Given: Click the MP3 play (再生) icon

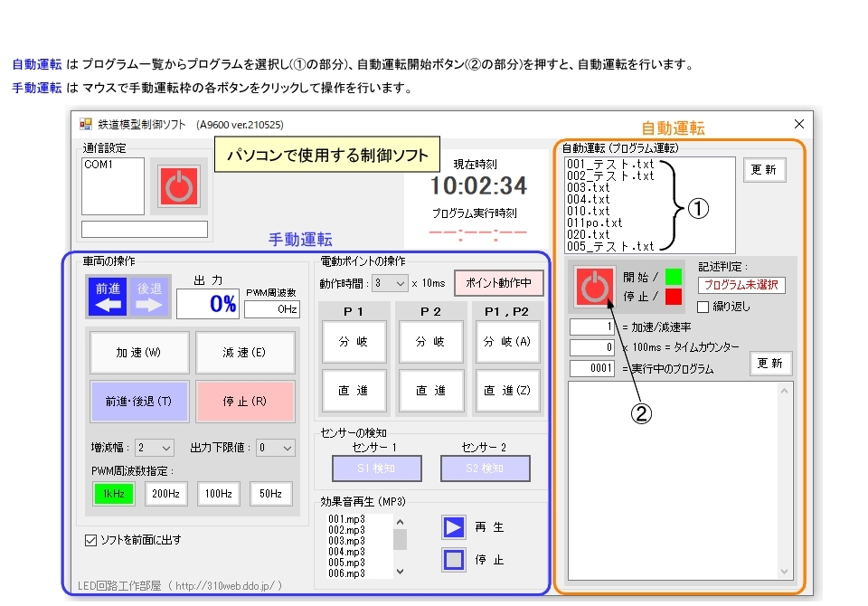Looking at the screenshot, I should click(x=453, y=527).
